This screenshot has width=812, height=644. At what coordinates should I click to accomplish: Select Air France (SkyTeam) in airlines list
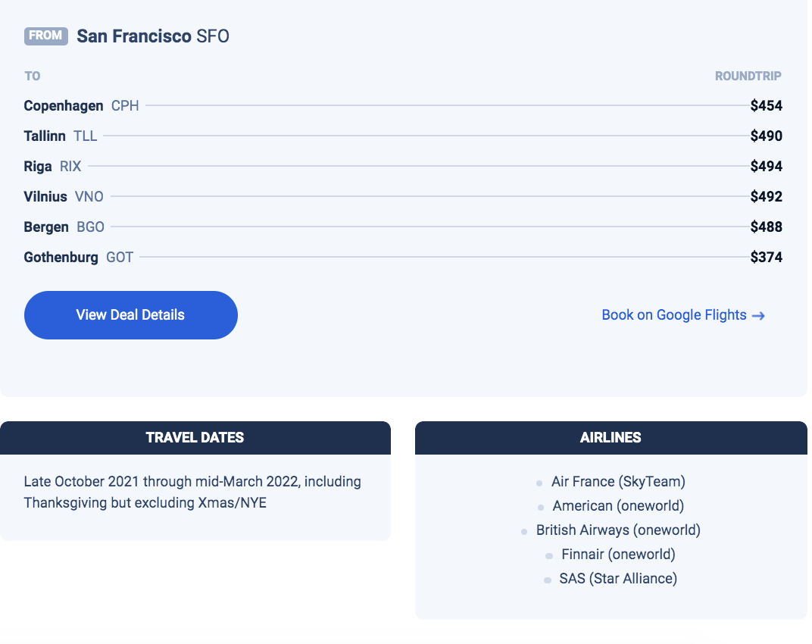click(x=618, y=481)
